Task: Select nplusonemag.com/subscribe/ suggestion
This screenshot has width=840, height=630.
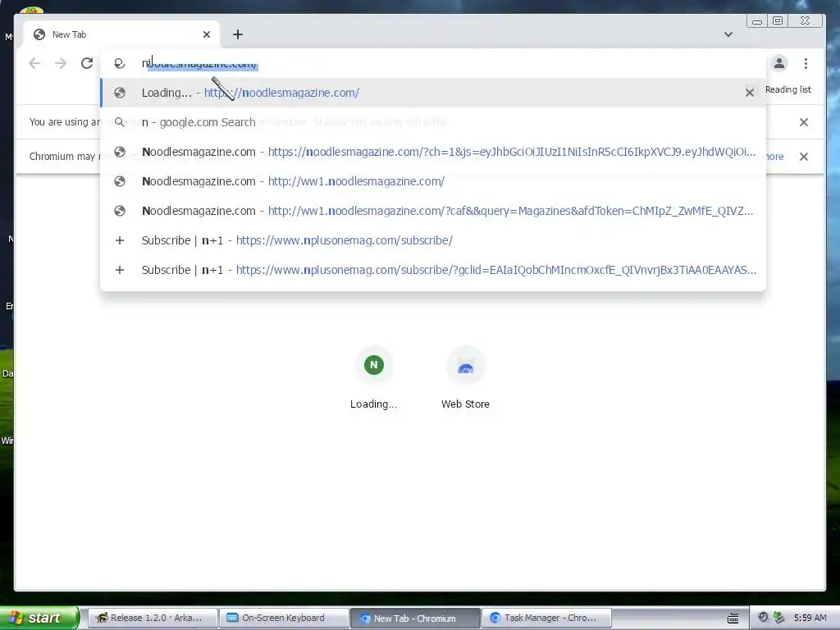Action: [x=433, y=240]
